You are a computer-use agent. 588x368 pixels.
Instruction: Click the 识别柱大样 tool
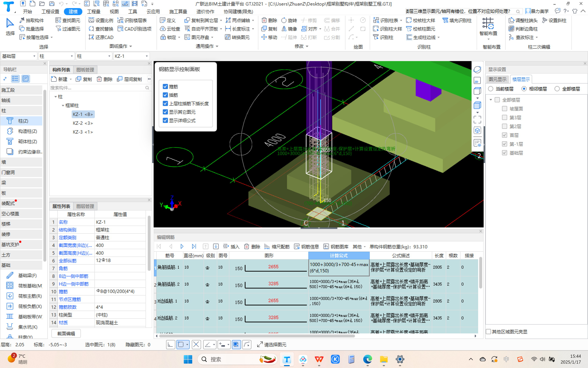388,29
